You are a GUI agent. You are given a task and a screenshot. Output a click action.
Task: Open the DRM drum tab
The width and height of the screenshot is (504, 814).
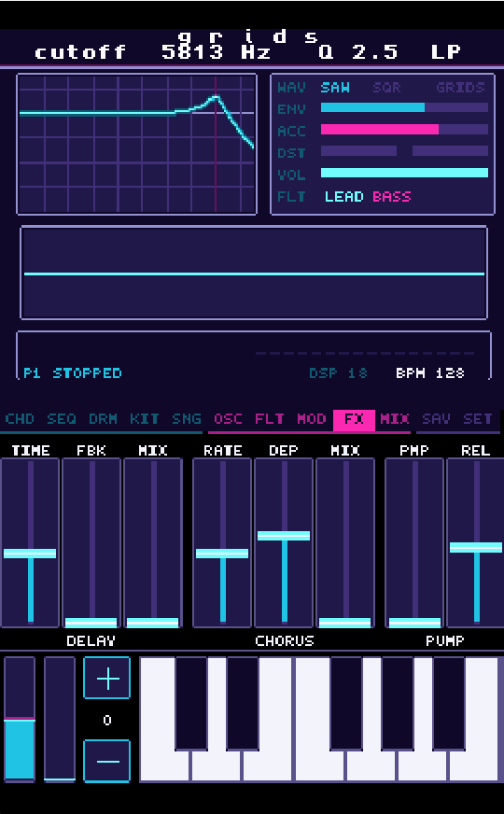pyautogui.click(x=103, y=419)
